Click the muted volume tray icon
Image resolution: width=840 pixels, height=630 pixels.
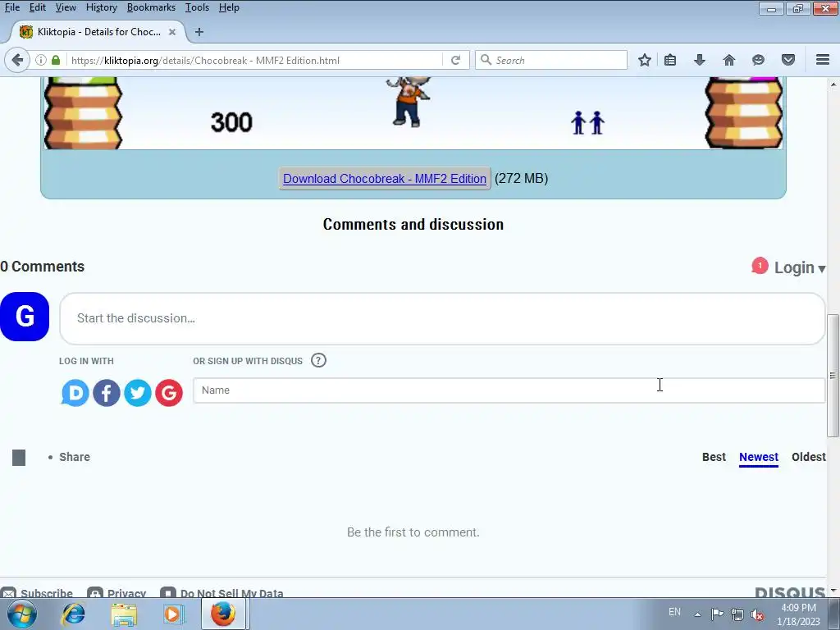tap(757, 614)
